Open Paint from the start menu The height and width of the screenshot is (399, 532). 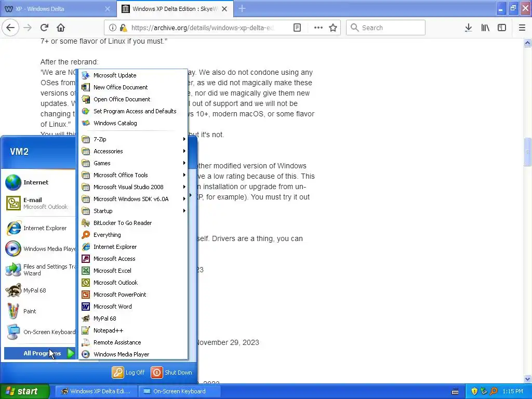[39, 311]
